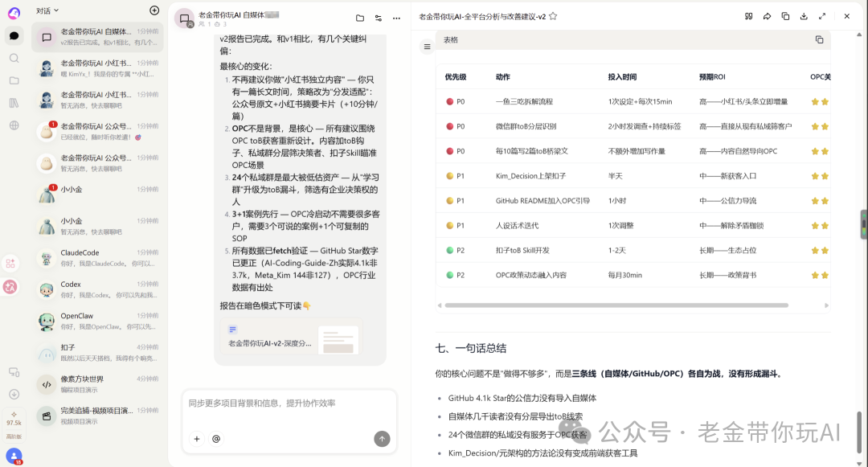868x467 pixels.
Task: Click the add plus button in input box
Action: 197,439
